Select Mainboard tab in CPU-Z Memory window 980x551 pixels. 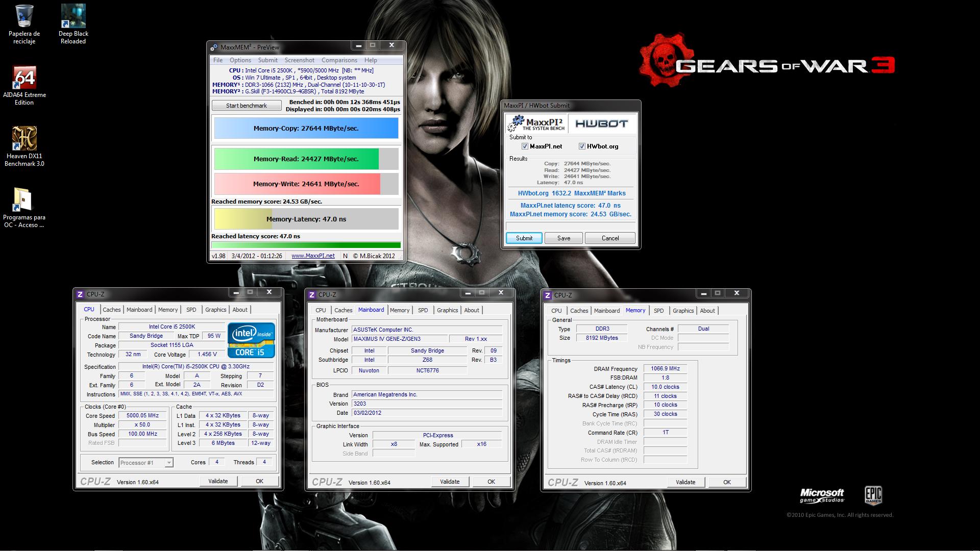607,311
